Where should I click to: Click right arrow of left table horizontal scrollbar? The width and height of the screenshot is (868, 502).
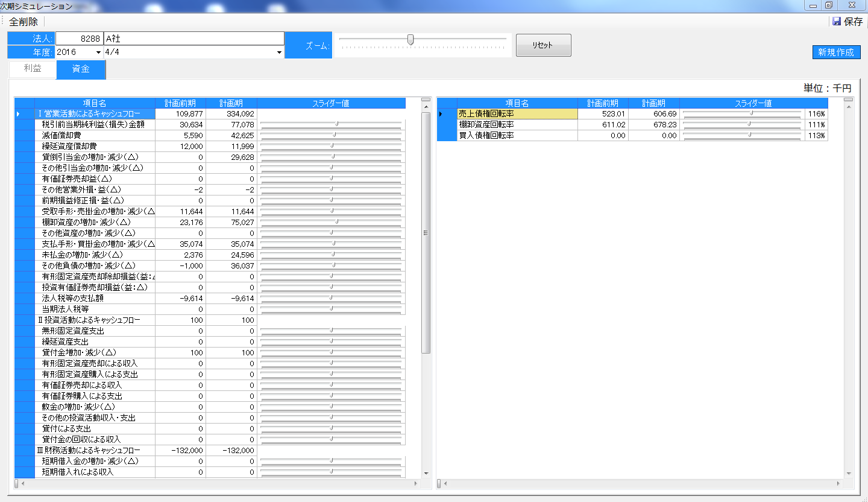click(416, 484)
